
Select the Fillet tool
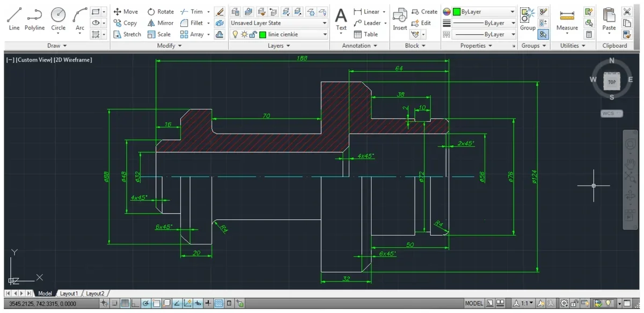(192, 23)
